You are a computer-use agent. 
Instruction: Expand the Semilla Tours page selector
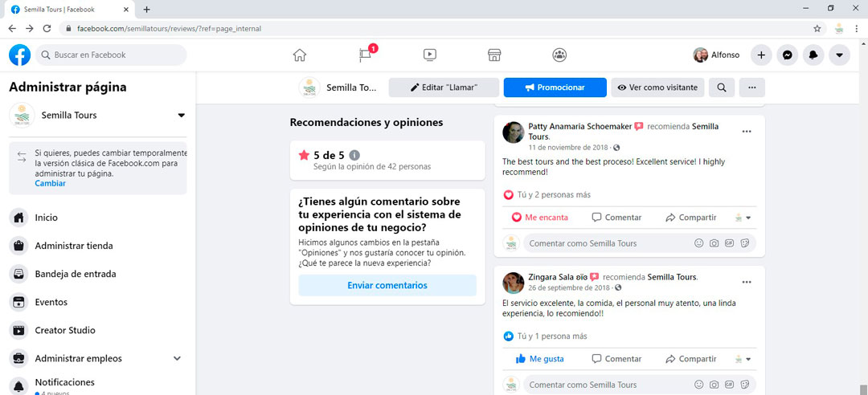point(181,115)
